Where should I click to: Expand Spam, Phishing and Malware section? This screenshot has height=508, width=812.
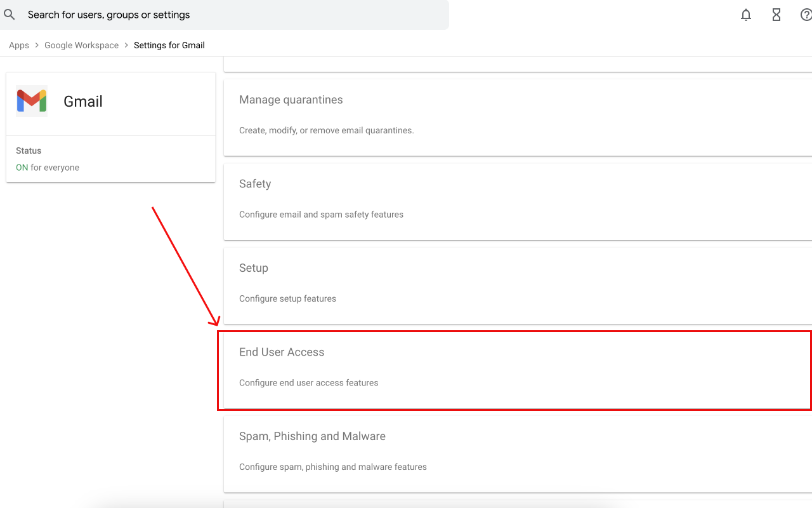pos(518,454)
